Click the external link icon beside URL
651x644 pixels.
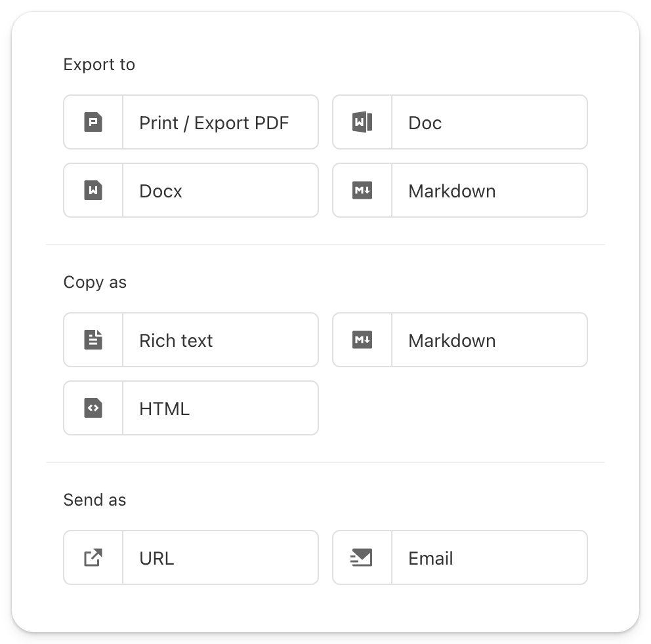pos(93,558)
